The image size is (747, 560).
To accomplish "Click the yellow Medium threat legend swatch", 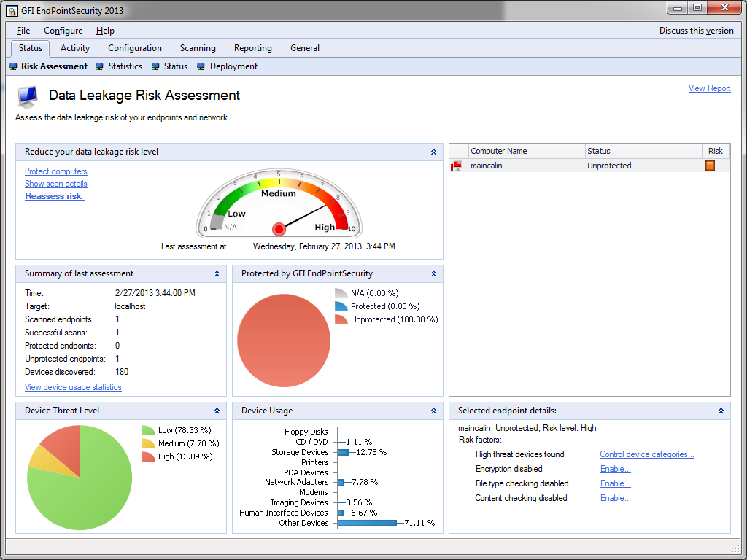I will (x=148, y=443).
